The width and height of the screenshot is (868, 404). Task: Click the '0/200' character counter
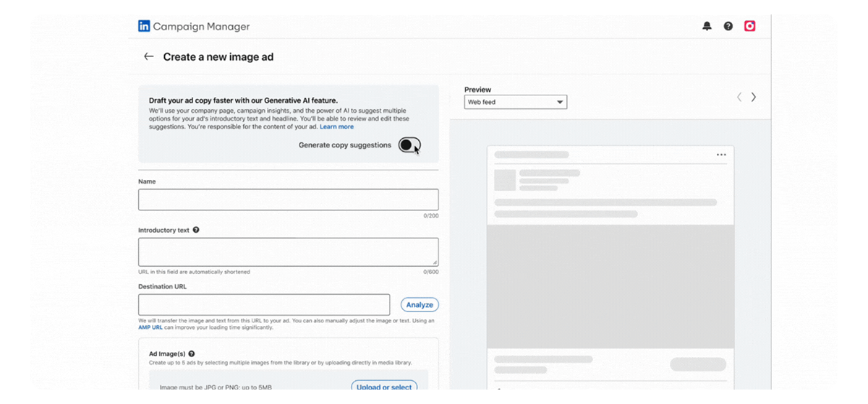[x=431, y=215]
